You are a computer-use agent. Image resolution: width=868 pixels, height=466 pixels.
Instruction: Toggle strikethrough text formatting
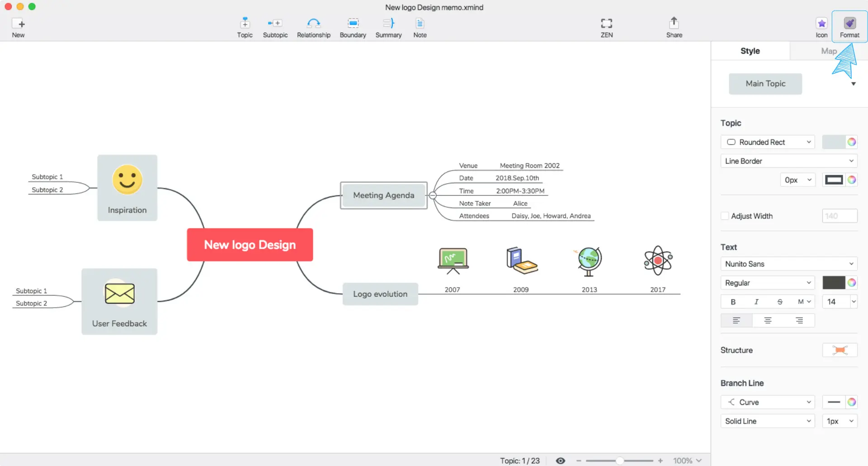(x=780, y=302)
